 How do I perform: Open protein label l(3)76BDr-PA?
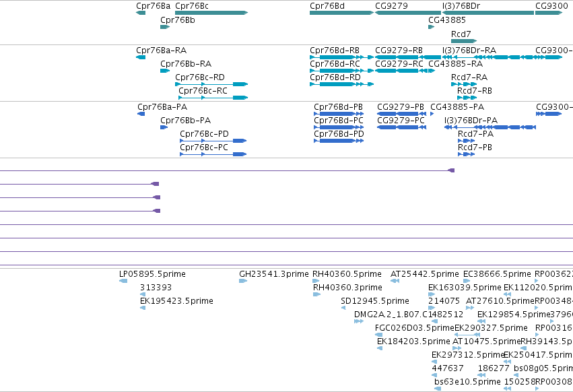click(x=471, y=121)
